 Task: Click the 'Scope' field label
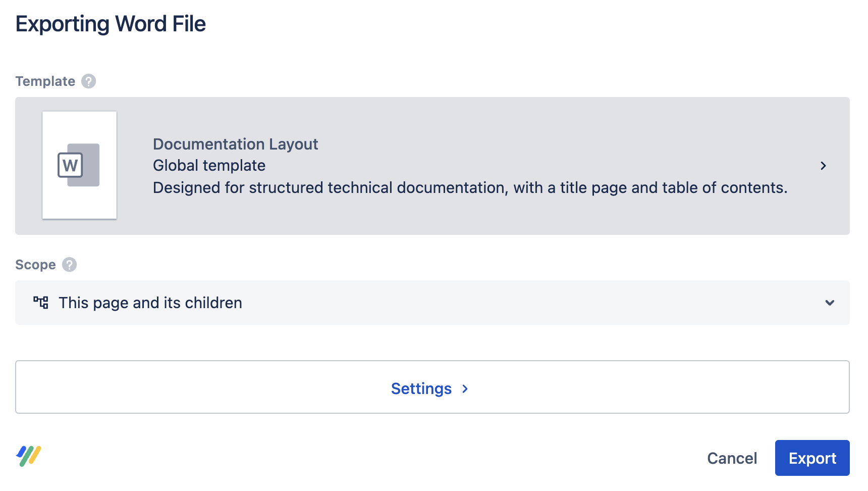[35, 265]
